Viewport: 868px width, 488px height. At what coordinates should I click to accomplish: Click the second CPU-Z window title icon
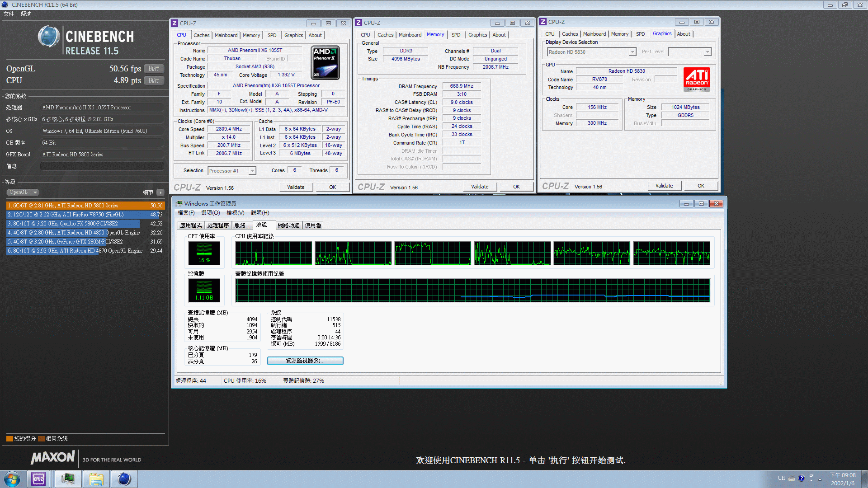point(359,23)
